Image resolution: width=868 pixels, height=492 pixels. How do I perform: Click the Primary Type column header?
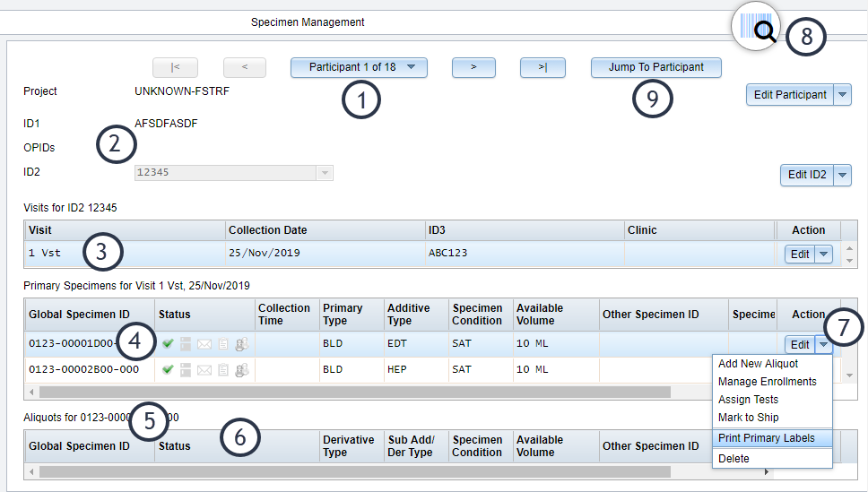click(352, 315)
